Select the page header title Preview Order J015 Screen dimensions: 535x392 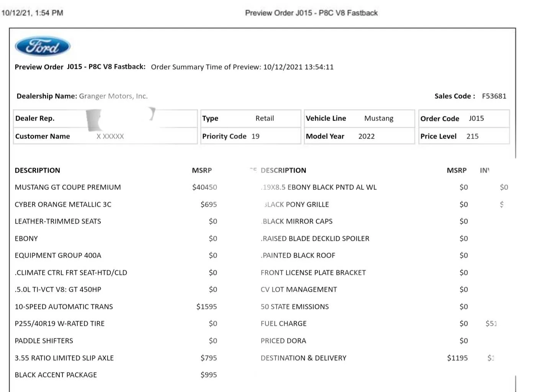click(x=311, y=13)
